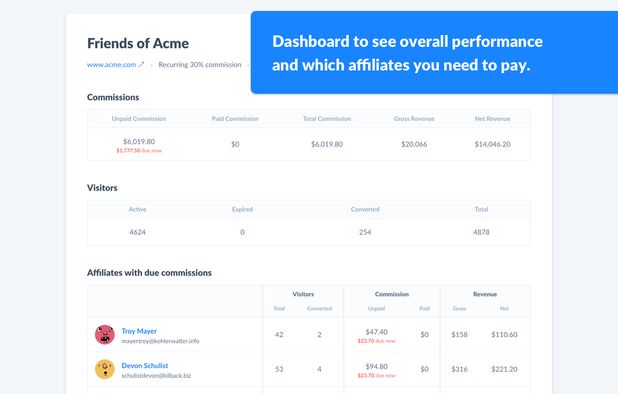Click the $20,066 gross revenue value

pos(414,144)
